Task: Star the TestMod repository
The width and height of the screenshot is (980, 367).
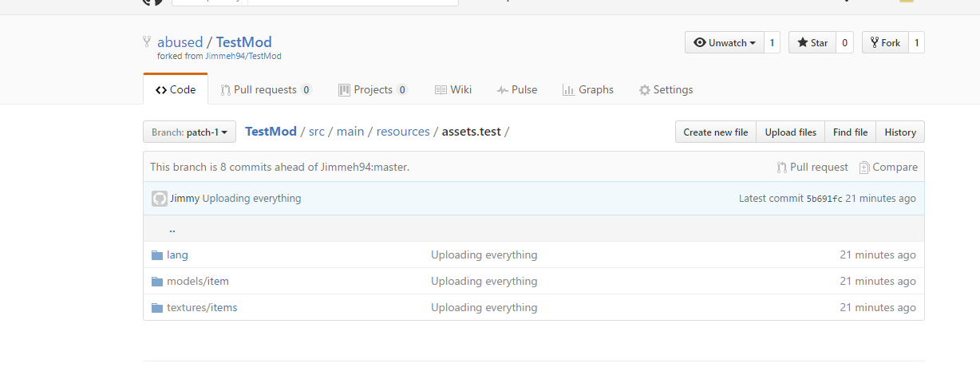Action: click(812, 43)
